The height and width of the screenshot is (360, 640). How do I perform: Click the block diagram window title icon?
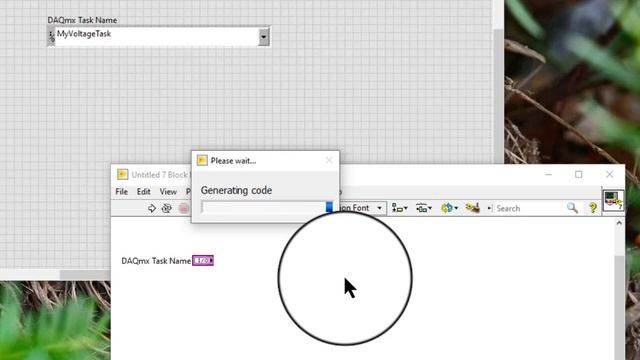click(x=122, y=175)
